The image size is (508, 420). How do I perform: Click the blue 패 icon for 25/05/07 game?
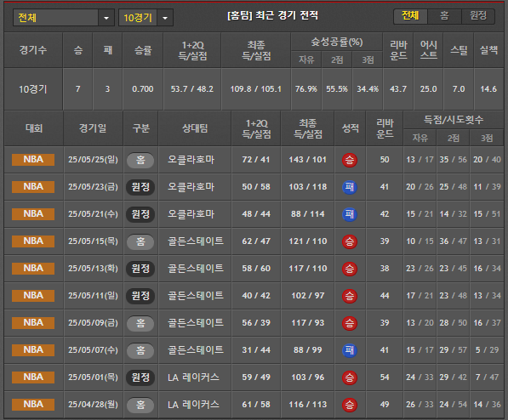(x=350, y=350)
